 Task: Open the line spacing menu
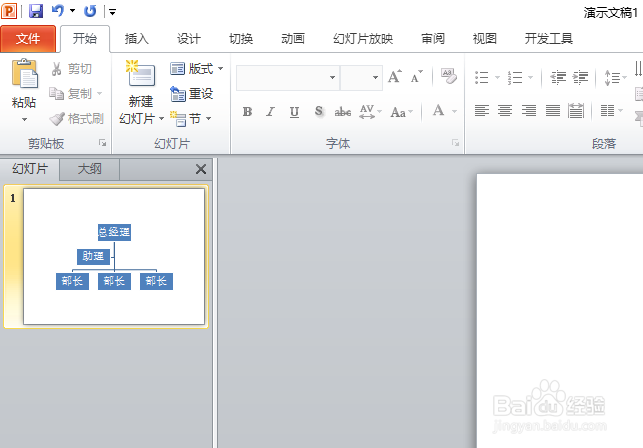click(x=615, y=77)
